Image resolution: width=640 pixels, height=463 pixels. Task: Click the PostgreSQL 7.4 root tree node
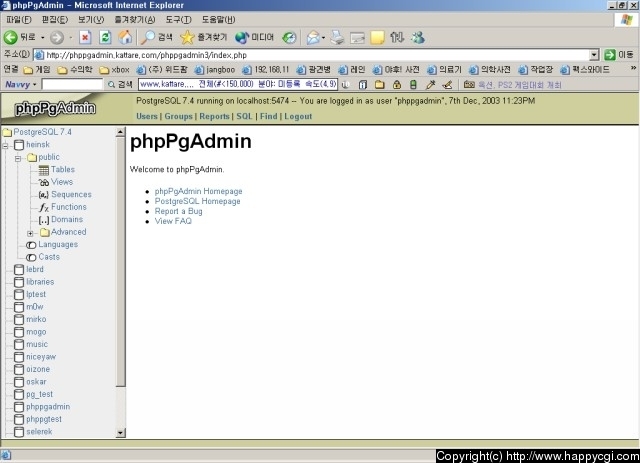42,132
